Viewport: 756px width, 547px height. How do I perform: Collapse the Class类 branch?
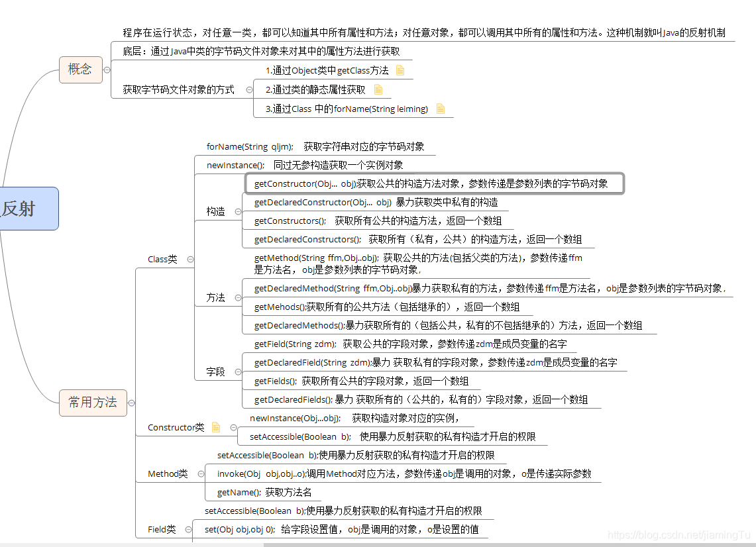(x=190, y=260)
